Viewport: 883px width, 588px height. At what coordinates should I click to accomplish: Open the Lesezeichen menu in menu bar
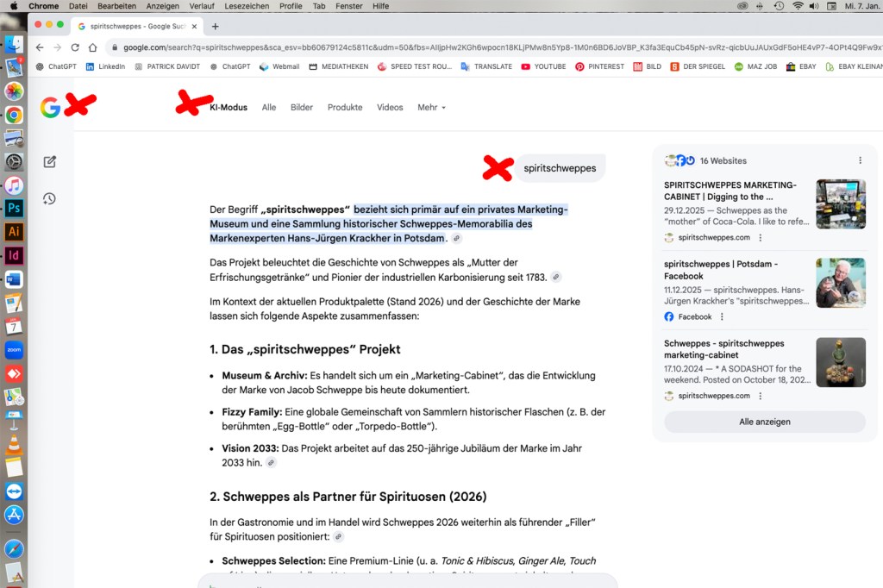tap(246, 6)
